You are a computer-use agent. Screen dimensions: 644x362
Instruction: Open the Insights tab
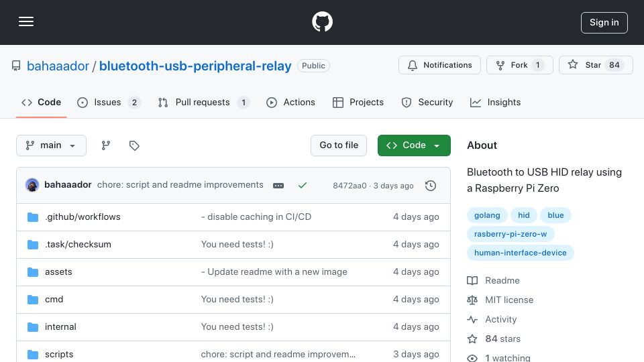pyautogui.click(x=495, y=102)
